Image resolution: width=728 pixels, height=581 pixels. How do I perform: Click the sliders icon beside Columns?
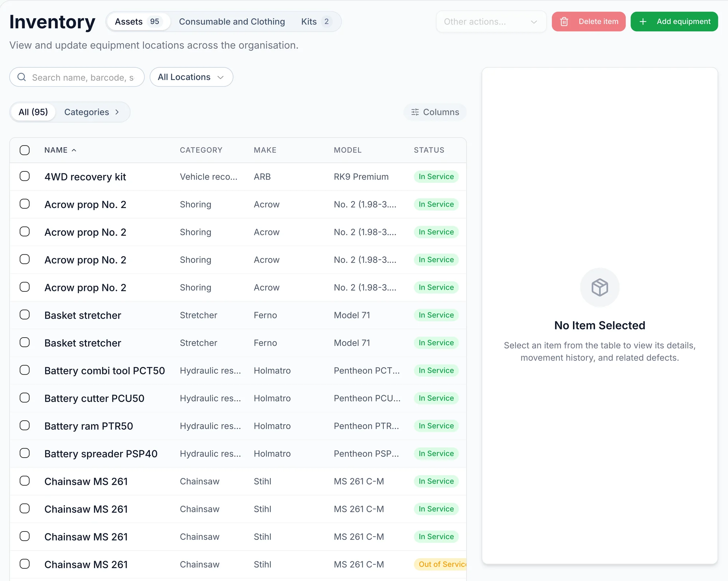coord(415,112)
